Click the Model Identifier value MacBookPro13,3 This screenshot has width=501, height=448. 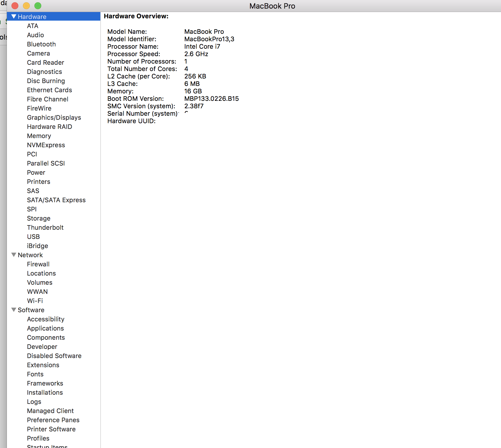point(209,39)
